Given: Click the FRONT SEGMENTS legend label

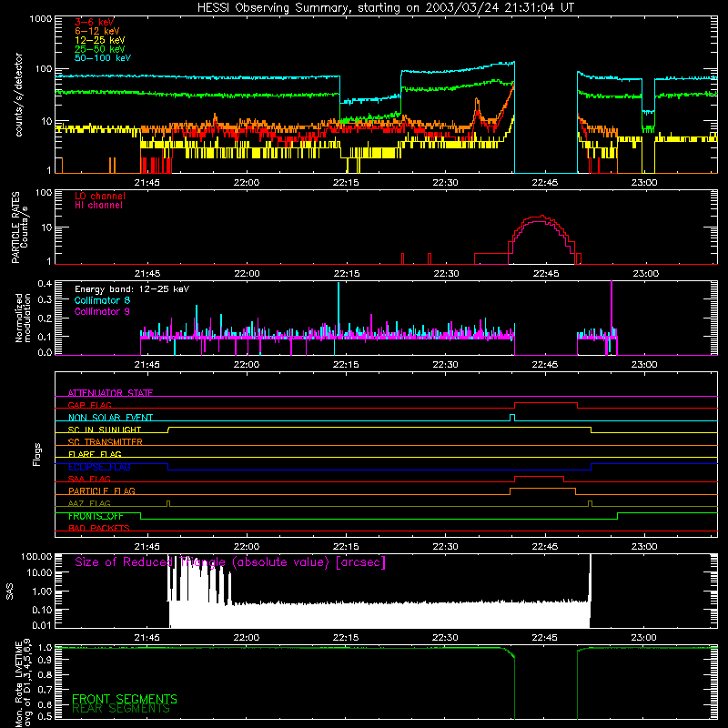Looking at the screenshot, I should point(125,699).
